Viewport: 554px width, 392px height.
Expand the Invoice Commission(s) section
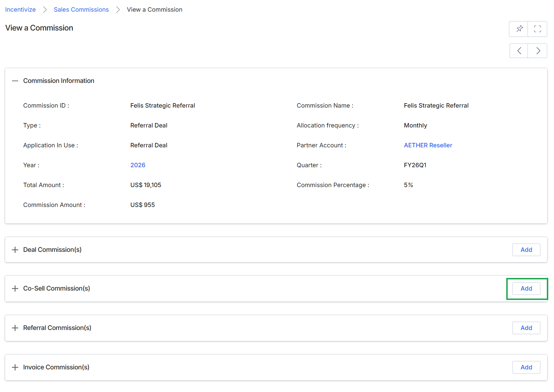[15, 367]
